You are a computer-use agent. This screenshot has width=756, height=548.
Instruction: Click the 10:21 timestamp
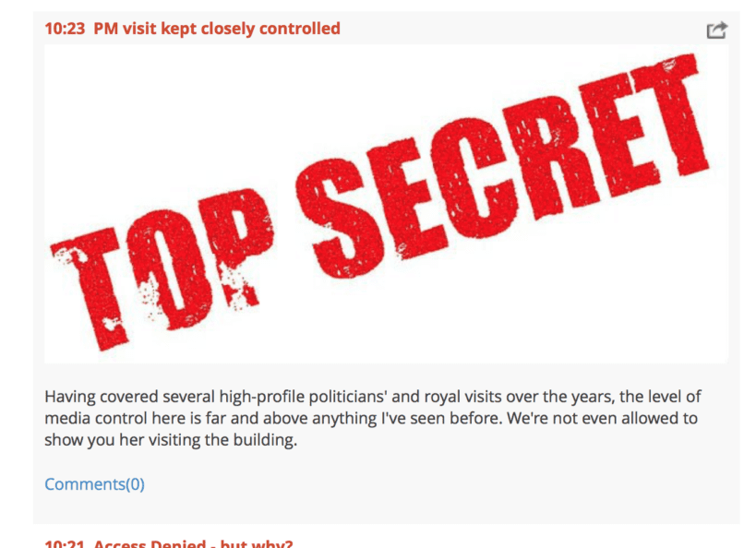coord(65,543)
